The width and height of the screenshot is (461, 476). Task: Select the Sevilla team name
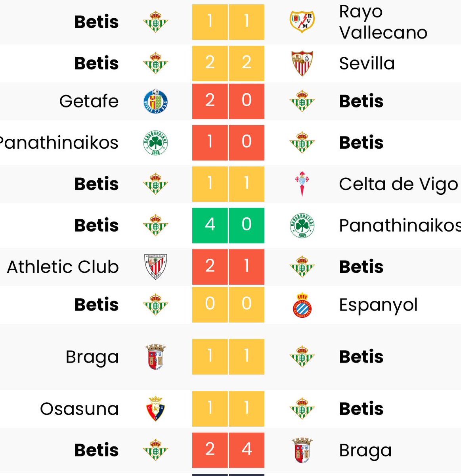[x=367, y=63]
